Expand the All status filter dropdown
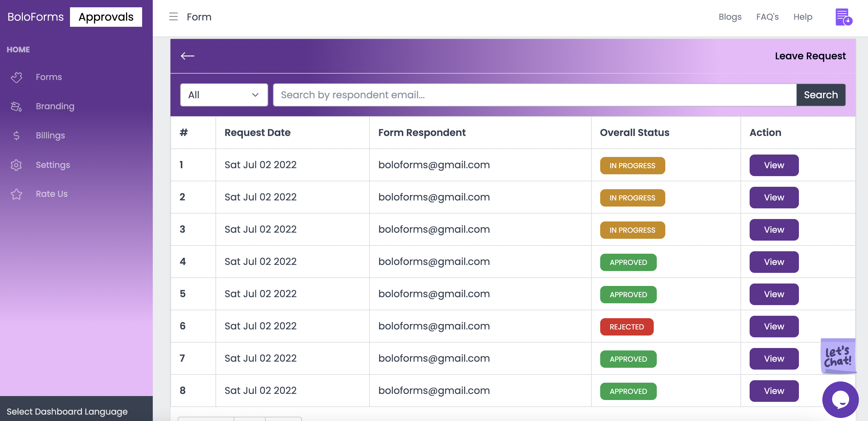This screenshot has width=868, height=421. tap(224, 95)
